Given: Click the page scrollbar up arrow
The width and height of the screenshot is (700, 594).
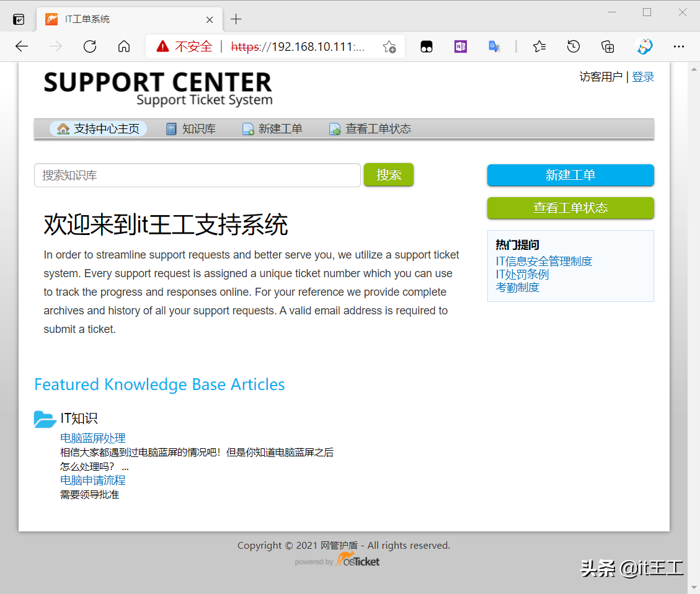Looking at the screenshot, I should pos(694,69).
